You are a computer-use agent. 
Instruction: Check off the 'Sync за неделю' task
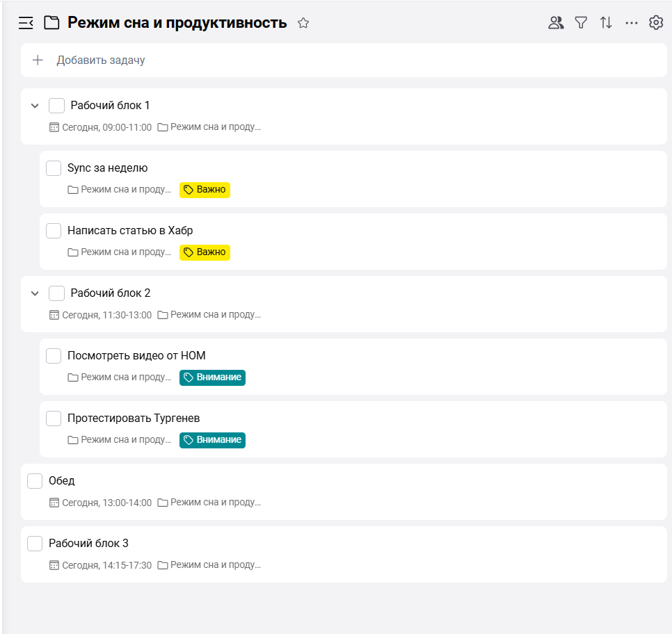(54, 168)
